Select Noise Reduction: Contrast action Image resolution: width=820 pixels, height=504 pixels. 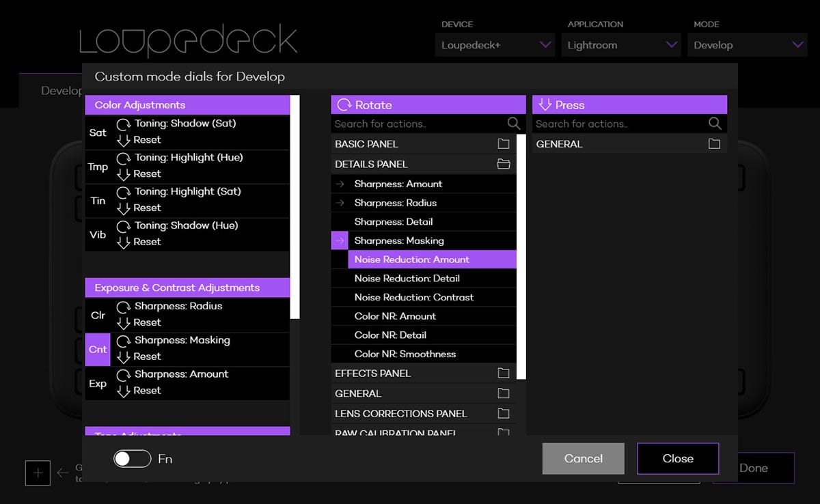pyautogui.click(x=424, y=297)
